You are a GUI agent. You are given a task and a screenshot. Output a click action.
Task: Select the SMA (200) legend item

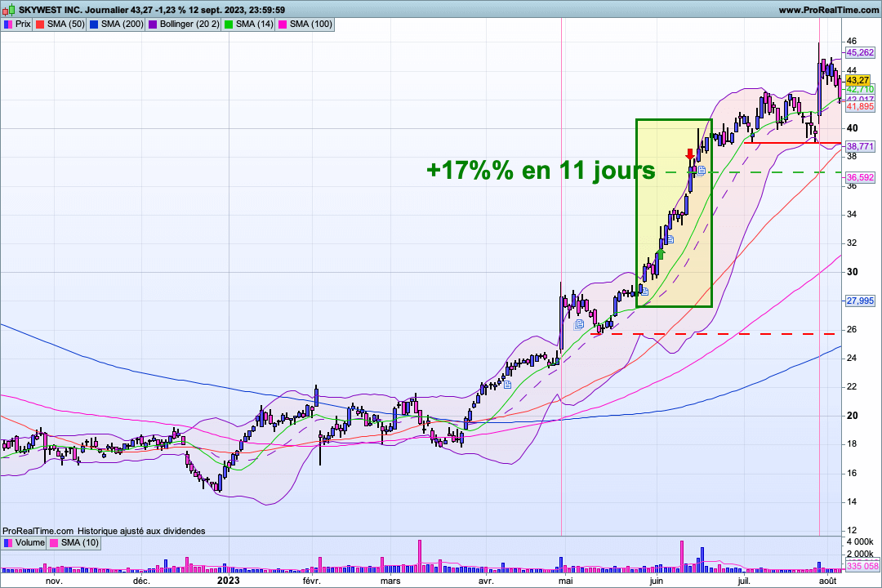[116, 24]
